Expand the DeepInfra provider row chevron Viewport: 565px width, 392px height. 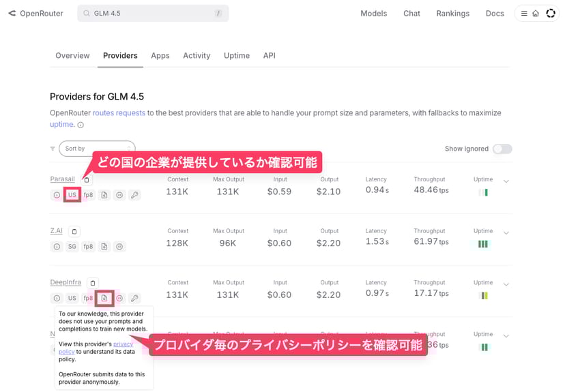tap(506, 284)
